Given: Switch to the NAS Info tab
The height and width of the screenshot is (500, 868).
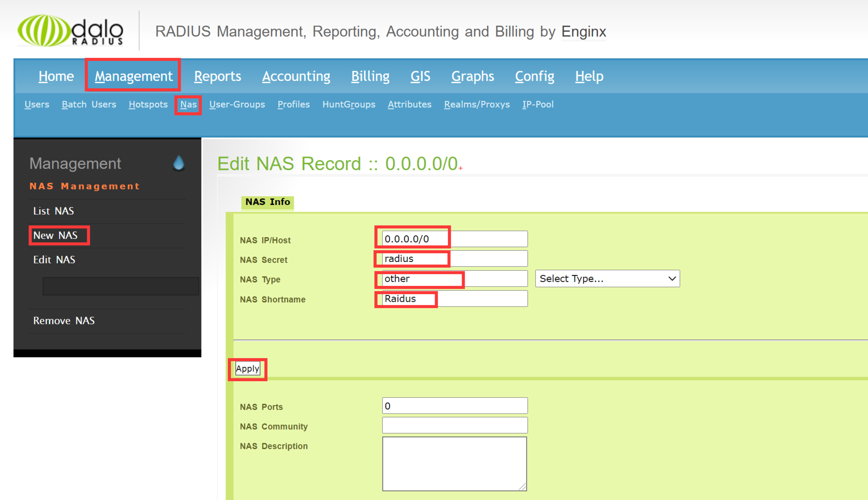Looking at the screenshot, I should 268,202.
